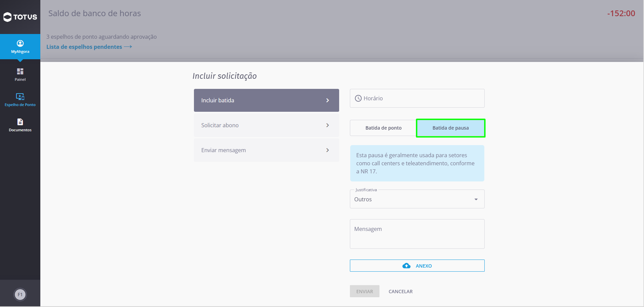
Task: Click the clock icon in Horário field
Action: 358,98
